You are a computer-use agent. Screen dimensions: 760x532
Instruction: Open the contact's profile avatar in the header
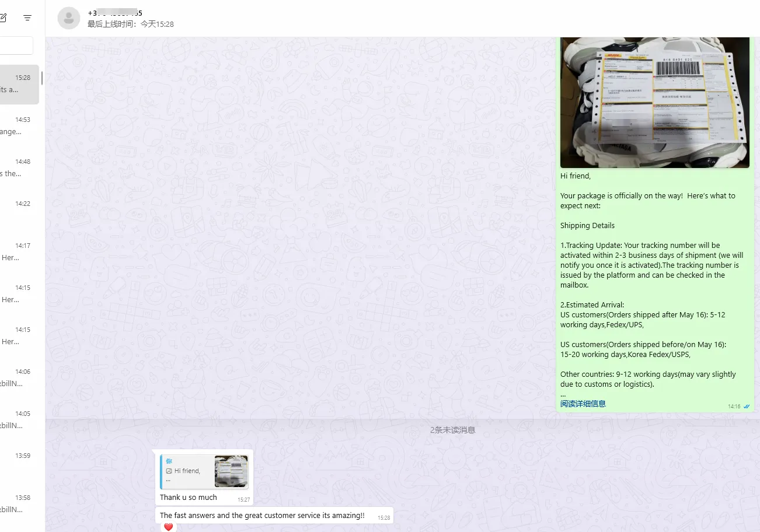tap(69, 18)
